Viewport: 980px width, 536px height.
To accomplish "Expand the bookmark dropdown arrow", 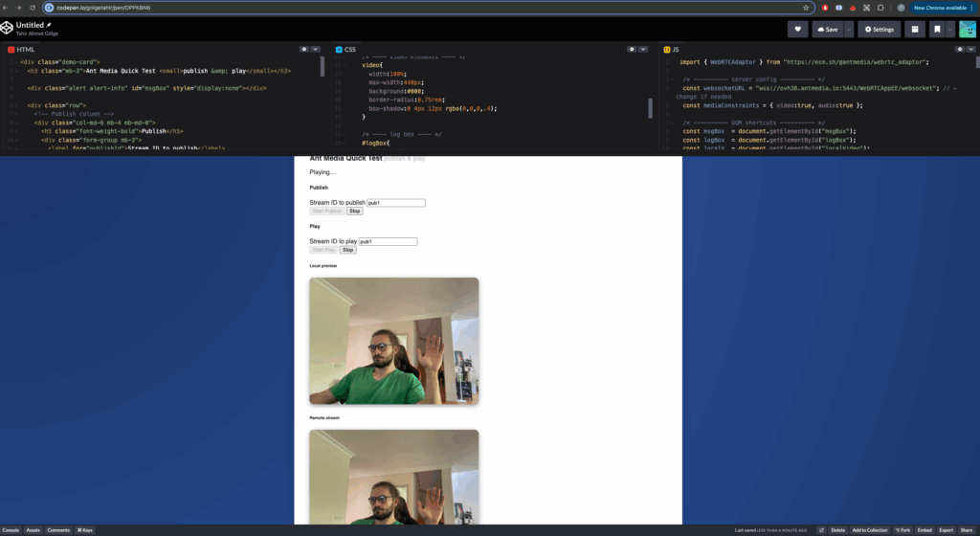I will 950,30.
